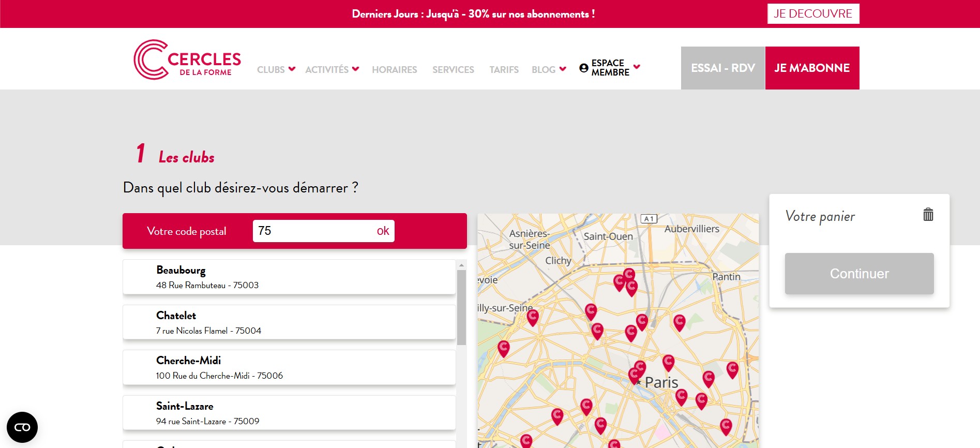Click the Saint-Ouen label on the map
Viewport: 980px width, 448px height.
pos(608,236)
